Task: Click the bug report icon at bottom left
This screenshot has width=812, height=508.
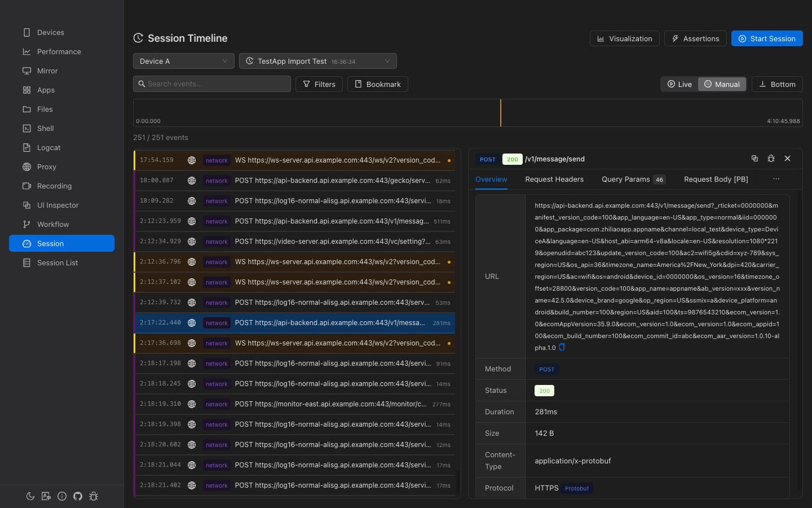Action: click(94, 496)
